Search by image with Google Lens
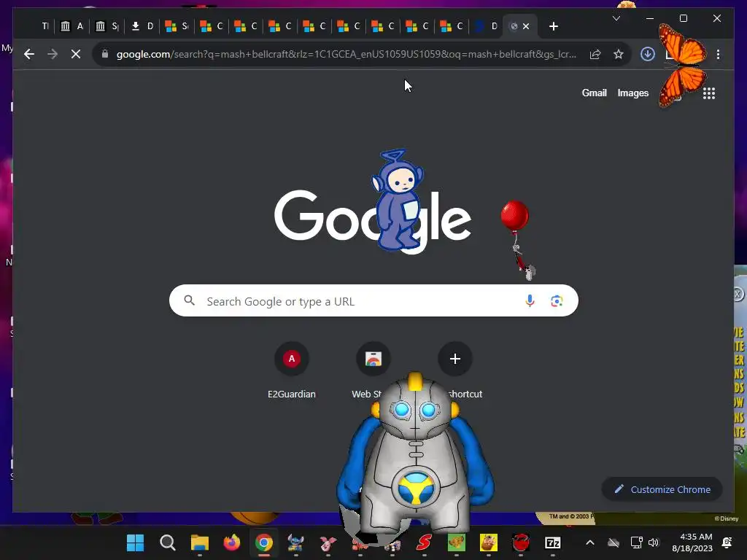This screenshot has height=560, width=747. [x=557, y=301]
